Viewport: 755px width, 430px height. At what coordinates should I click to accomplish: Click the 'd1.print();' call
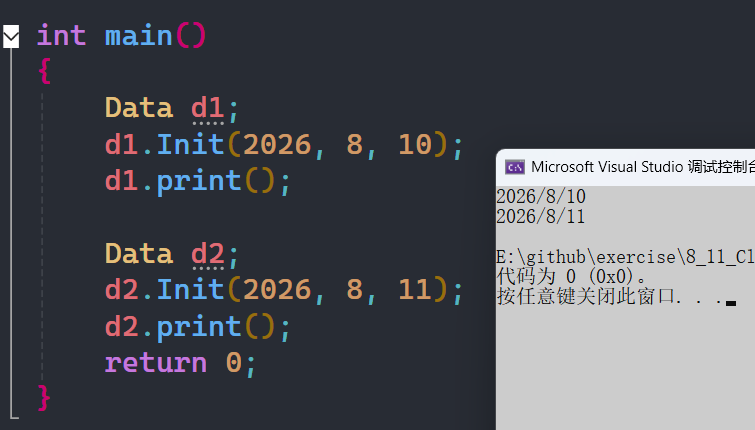198,182
